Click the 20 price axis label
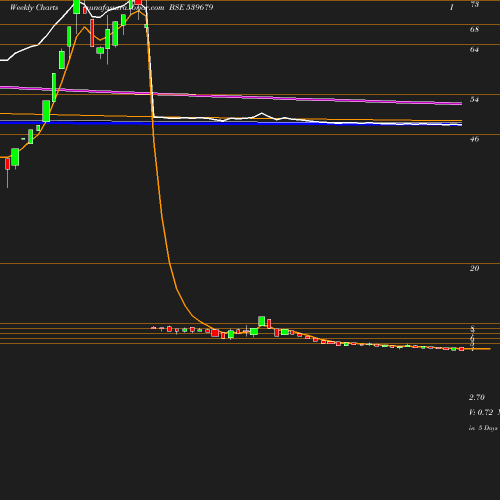Viewport: 500px width, 500px height. coord(474,268)
